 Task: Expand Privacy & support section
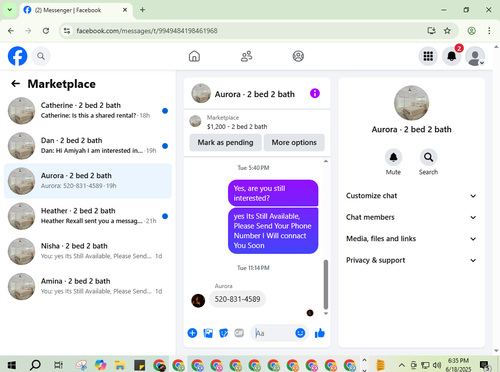tap(411, 260)
